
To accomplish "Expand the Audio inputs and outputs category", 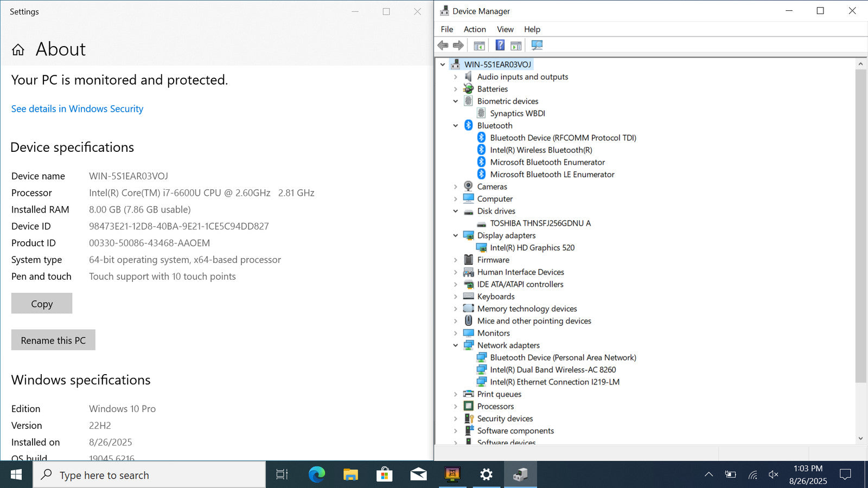I will point(456,77).
